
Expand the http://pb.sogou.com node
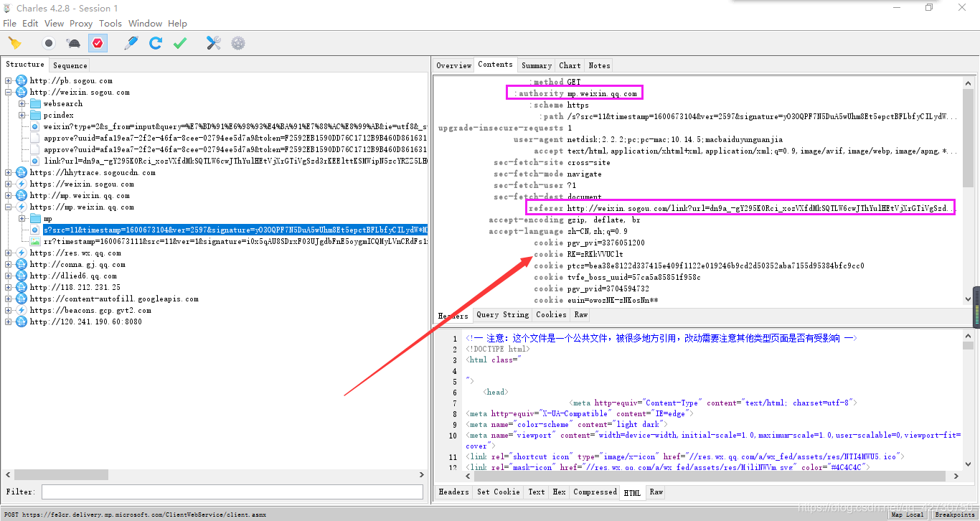(9, 80)
